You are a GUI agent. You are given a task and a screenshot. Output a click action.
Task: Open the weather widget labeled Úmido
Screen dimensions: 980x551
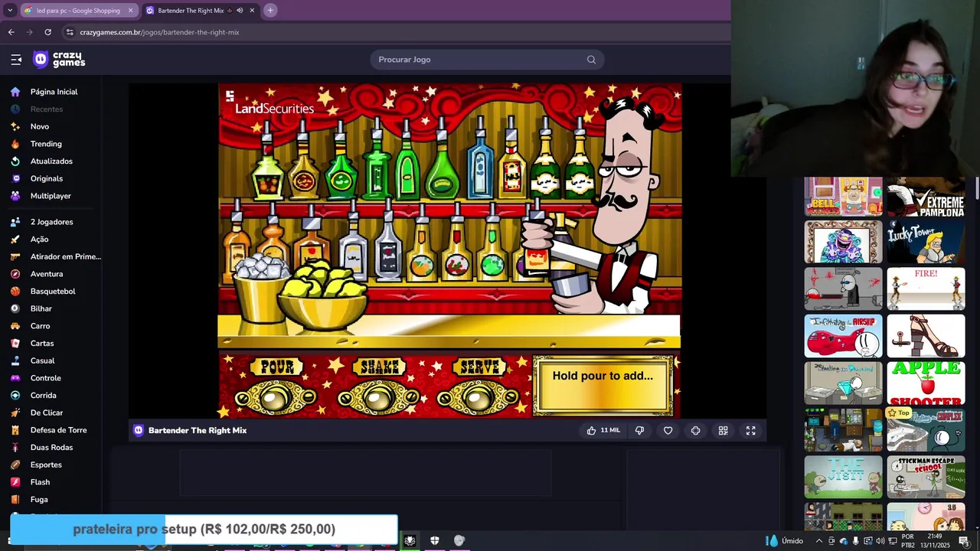click(785, 541)
